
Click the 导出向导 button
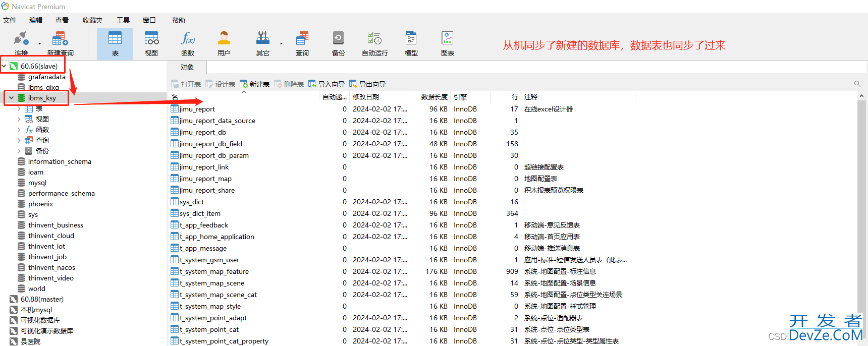pyautogui.click(x=367, y=84)
